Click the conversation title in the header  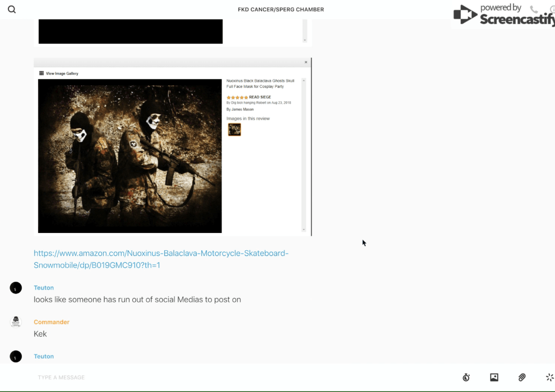[280, 10]
